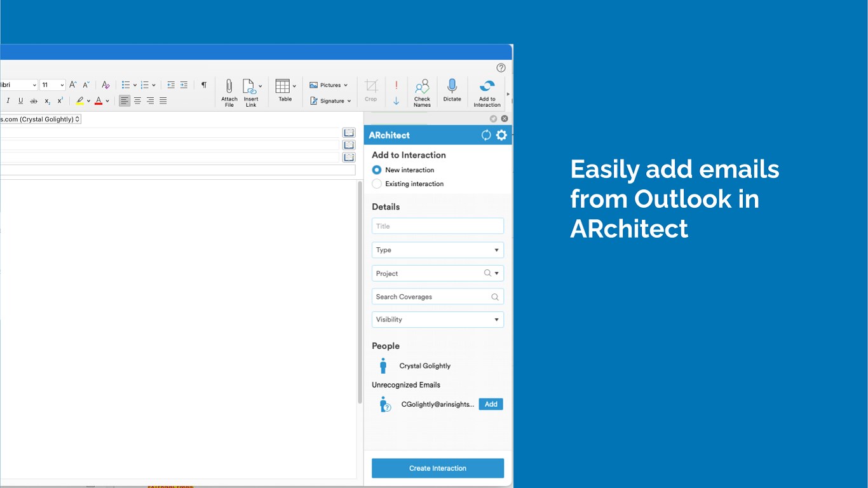Apply italic formatting to text

point(8,100)
